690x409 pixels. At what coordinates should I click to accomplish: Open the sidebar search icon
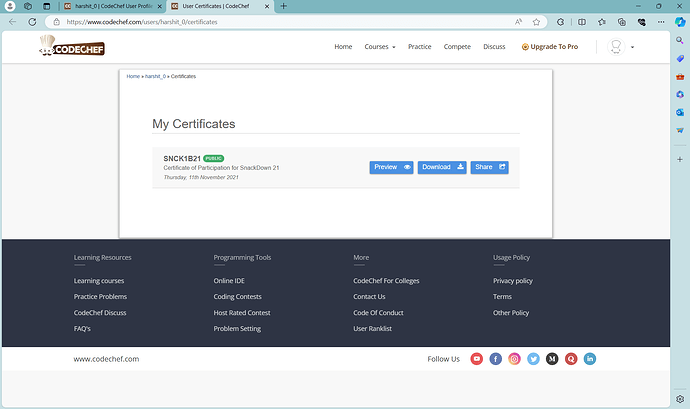(680, 41)
